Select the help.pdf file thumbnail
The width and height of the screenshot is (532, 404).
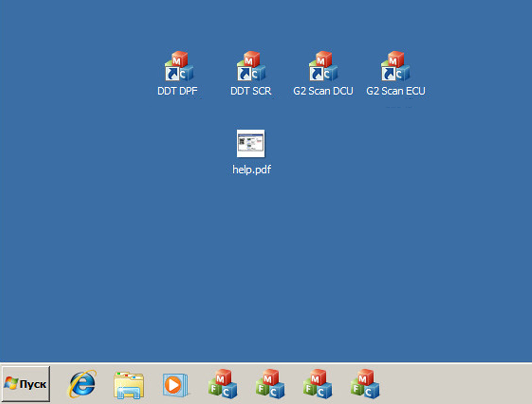[x=251, y=144]
